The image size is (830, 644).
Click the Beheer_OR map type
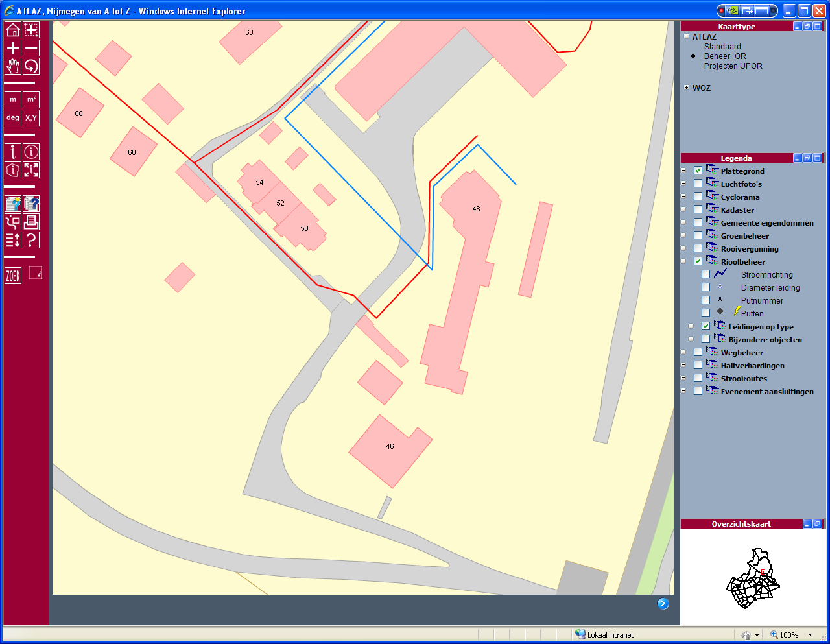click(x=725, y=56)
